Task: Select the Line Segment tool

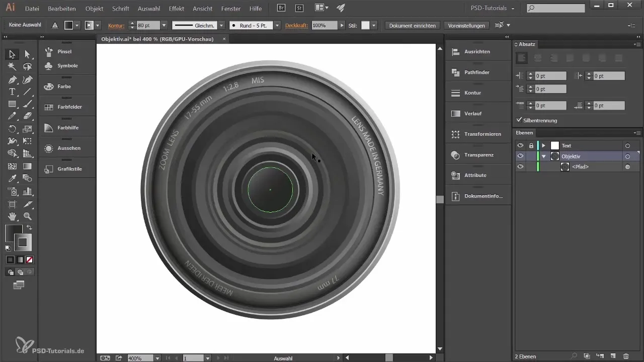Action: pos(27,92)
